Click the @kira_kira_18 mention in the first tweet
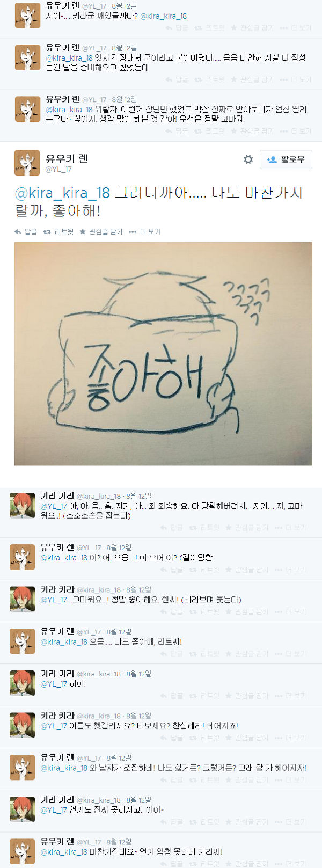The height and width of the screenshot is (868, 322). [x=163, y=16]
